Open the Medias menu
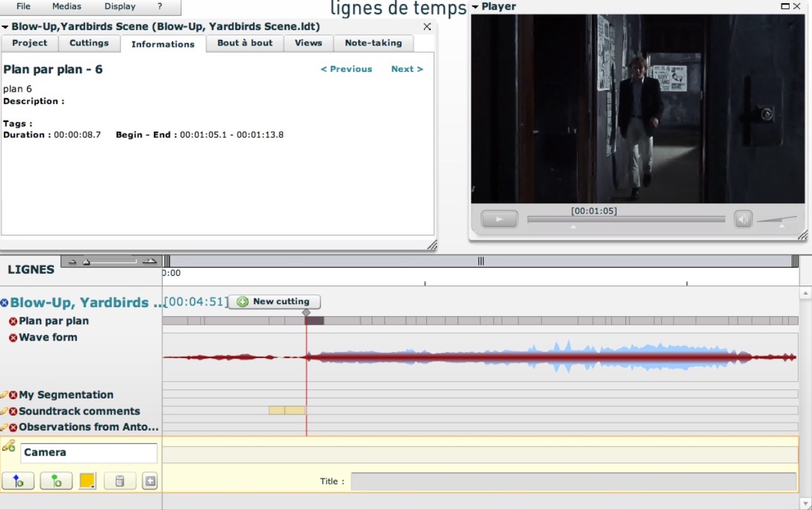Screen dimensions: 812x510 (66, 6)
